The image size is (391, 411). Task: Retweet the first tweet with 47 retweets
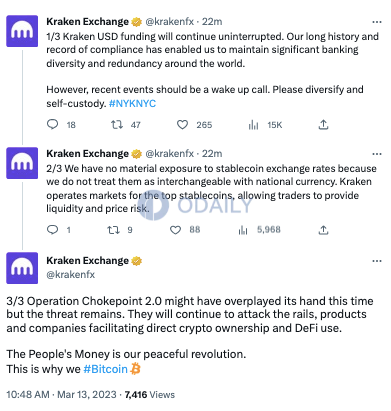tap(117, 125)
